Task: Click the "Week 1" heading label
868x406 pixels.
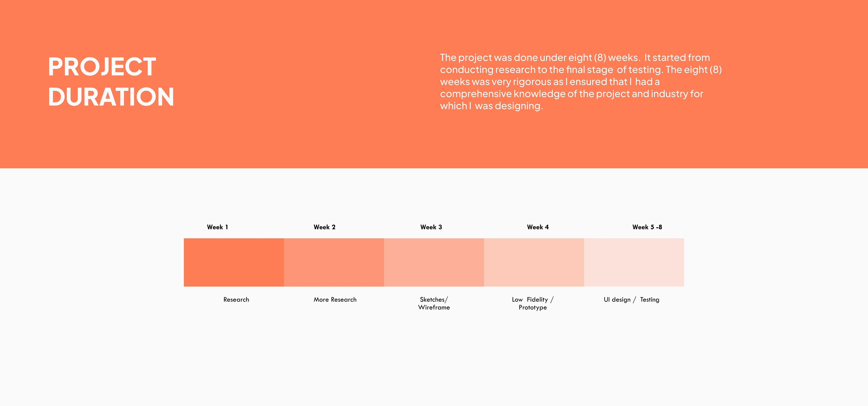Action: click(217, 227)
